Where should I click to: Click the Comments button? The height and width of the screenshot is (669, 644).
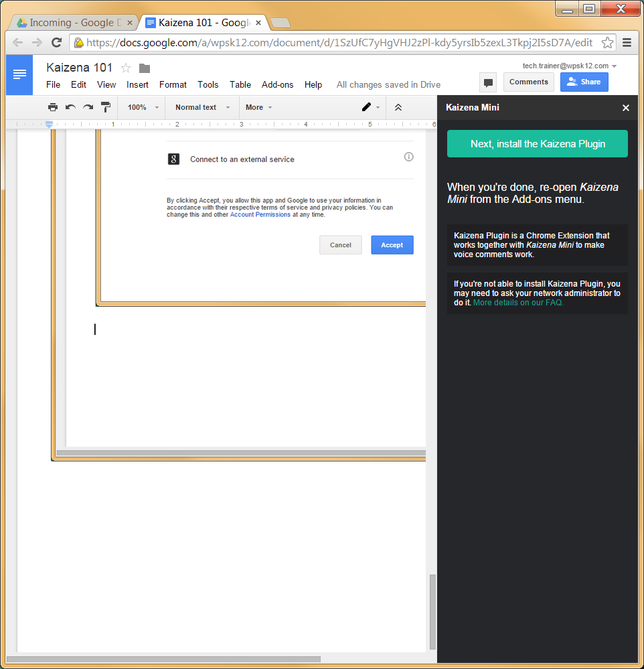(528, 82)
